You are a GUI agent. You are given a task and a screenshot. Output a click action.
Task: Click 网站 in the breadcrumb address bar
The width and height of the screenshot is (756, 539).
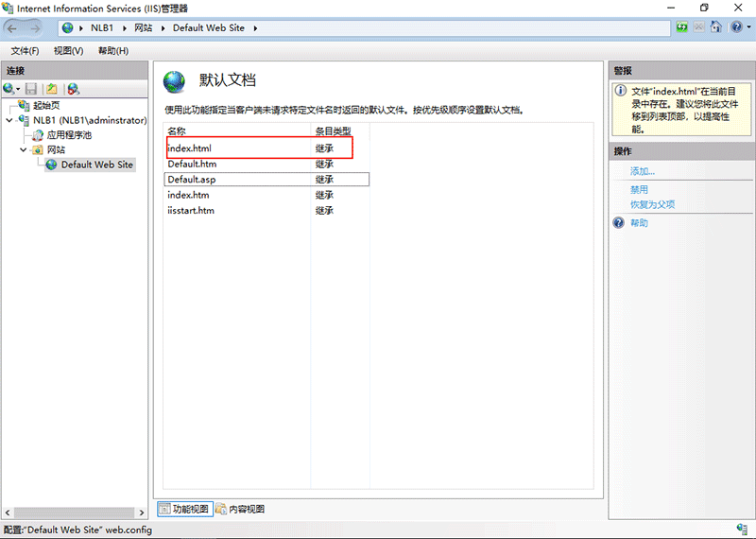[144, 28]
